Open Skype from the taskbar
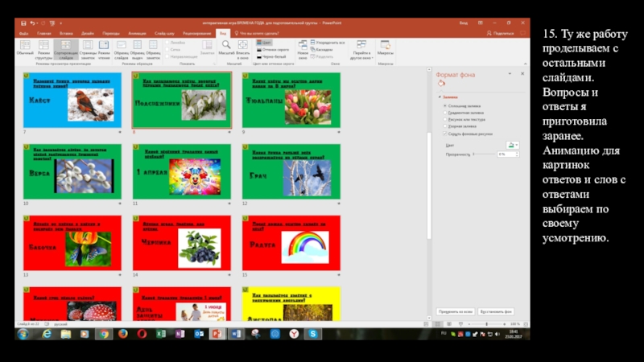 (313, 334)
